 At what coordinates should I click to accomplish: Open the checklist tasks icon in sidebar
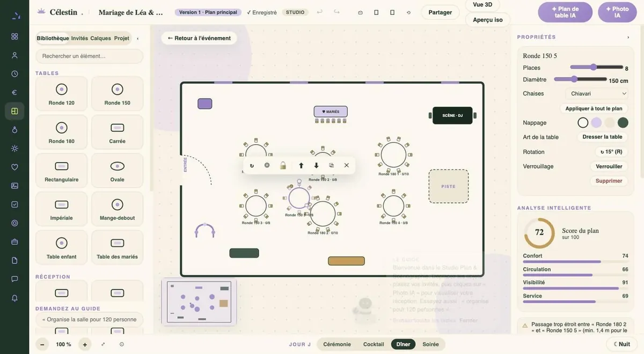[14, 204]
